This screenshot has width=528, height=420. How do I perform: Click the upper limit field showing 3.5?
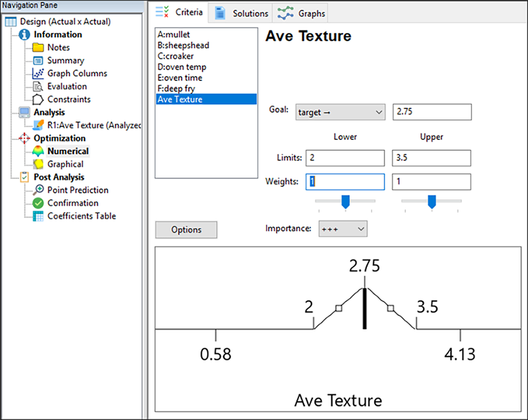[432, 158]
